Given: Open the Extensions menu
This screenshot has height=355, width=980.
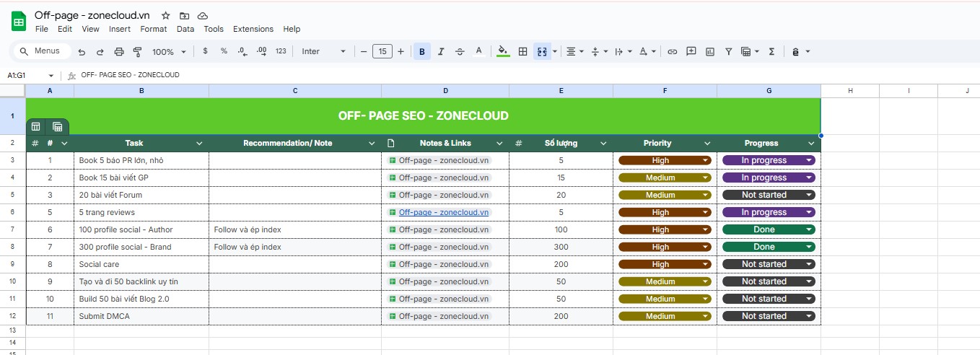Looking at the screenshot, I should coord(253,29).
